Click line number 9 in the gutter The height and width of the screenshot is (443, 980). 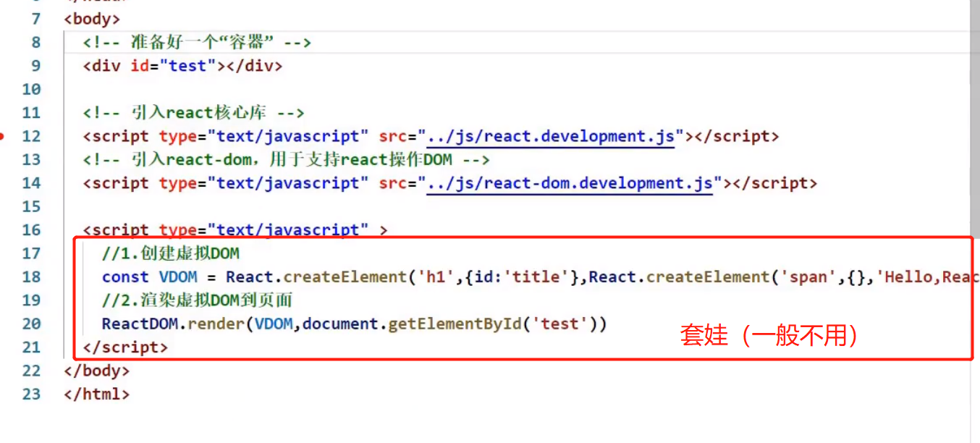tap(36, 66)
